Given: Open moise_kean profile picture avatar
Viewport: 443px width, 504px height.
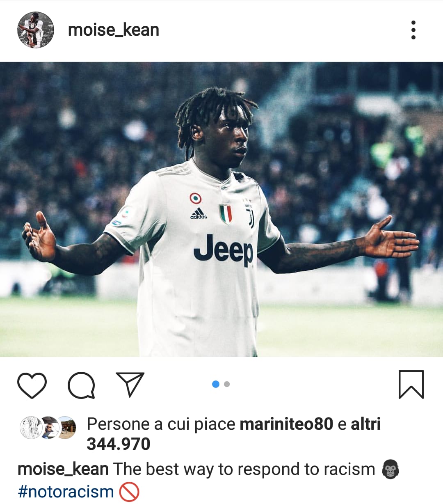Looking at the screenshot, I should point(36,30).
